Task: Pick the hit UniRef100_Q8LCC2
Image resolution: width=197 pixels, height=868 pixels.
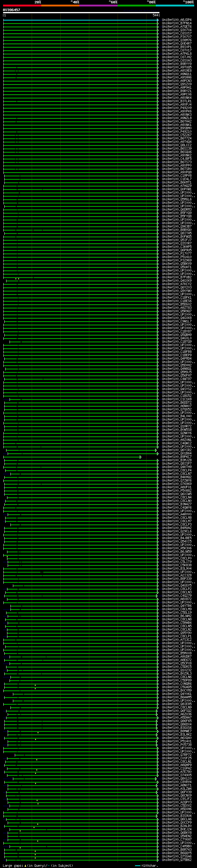Action: tap(177, 145)
